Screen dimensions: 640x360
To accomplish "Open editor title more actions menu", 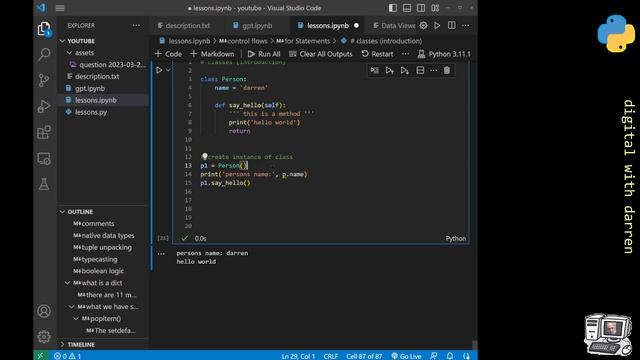I will 466,25.
